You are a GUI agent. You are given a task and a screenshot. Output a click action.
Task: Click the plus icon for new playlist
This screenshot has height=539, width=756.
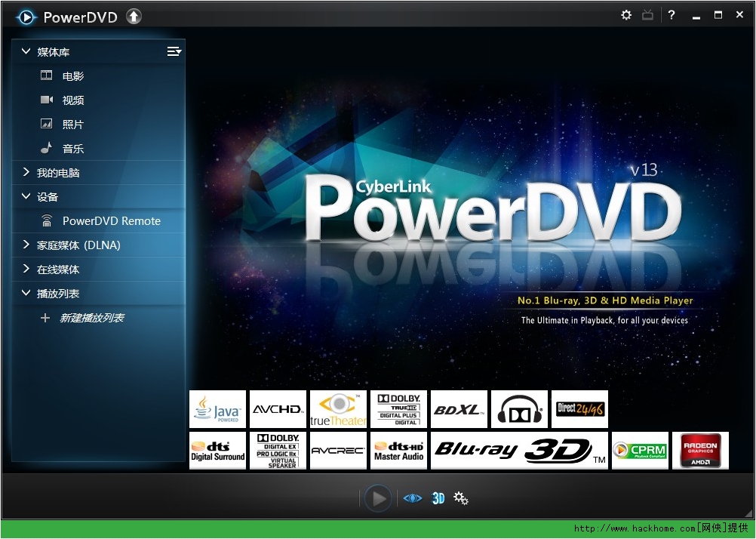[45, 318]
